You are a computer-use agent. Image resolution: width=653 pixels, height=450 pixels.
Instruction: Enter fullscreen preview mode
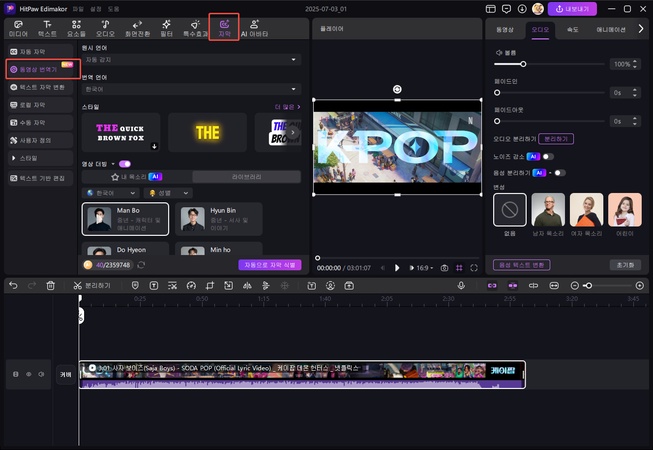474,268
